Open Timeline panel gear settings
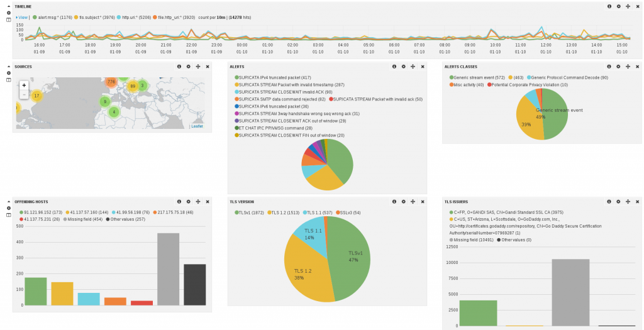 619,6
